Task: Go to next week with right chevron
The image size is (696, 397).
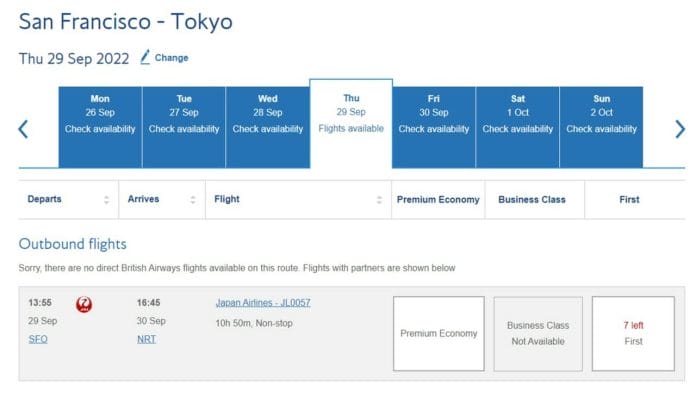Action: pos(680,129)
